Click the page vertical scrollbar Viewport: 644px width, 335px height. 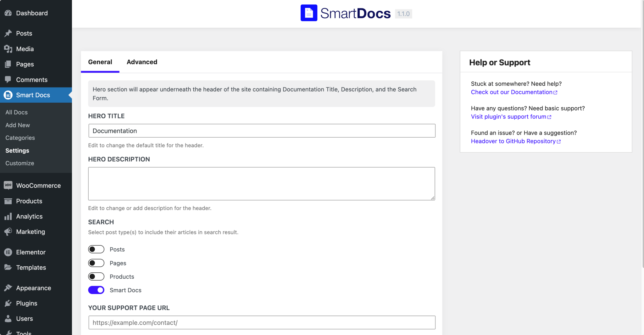point(642,134)
